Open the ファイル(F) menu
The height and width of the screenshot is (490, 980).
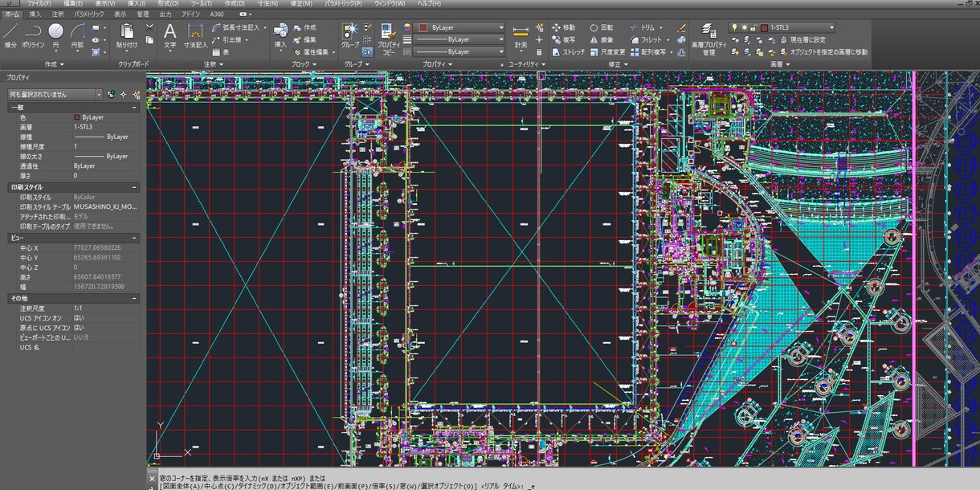[39, 3]
